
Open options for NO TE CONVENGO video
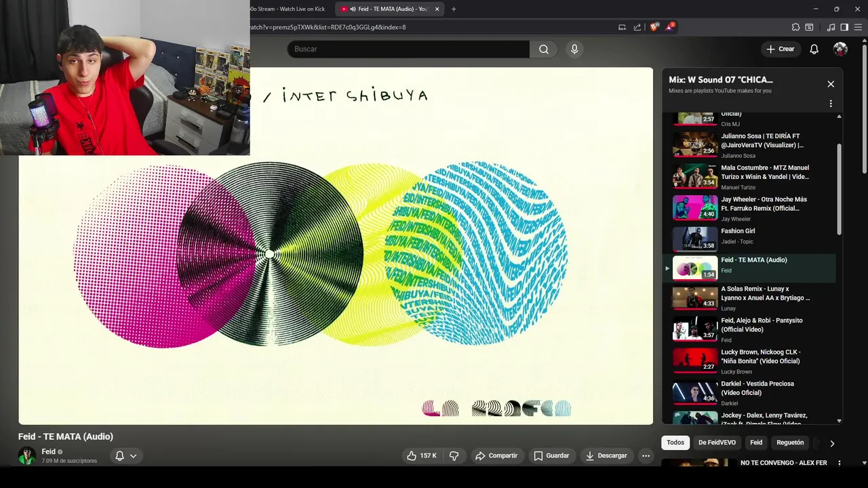(839, 463)
